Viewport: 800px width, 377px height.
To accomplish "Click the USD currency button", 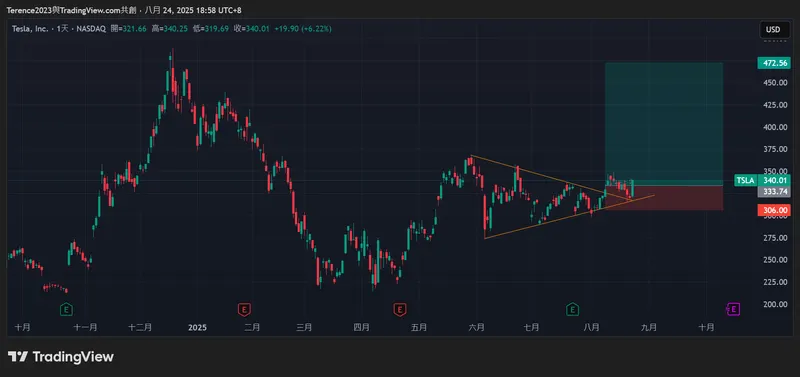I will [x=773, y=30].
